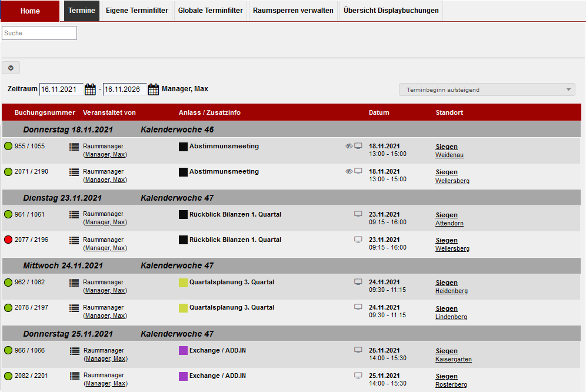Focus the Suche search field
Screen dimensions: 586x392
point(39,33)
